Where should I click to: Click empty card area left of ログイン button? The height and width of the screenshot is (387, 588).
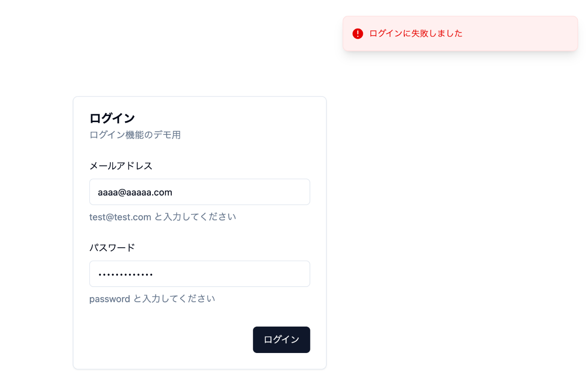pos(168,340)
